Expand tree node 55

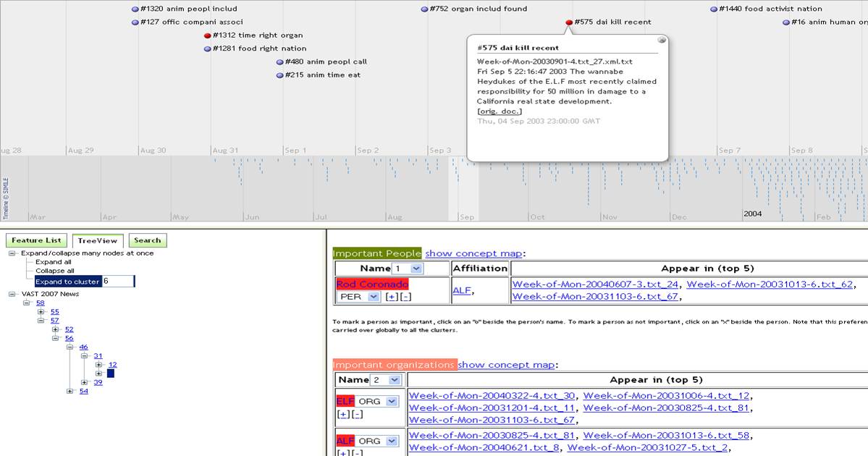pyautogui.click(x=41, y=312)
